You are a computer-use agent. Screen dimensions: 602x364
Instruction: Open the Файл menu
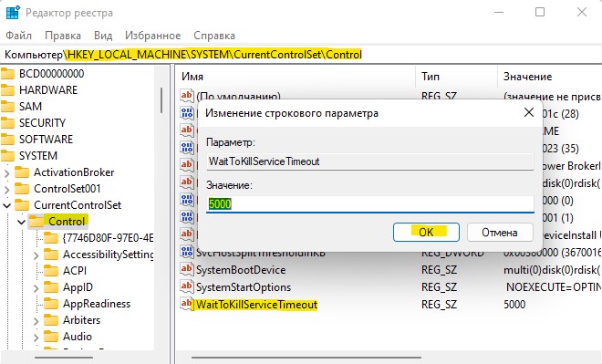[19, 36]
